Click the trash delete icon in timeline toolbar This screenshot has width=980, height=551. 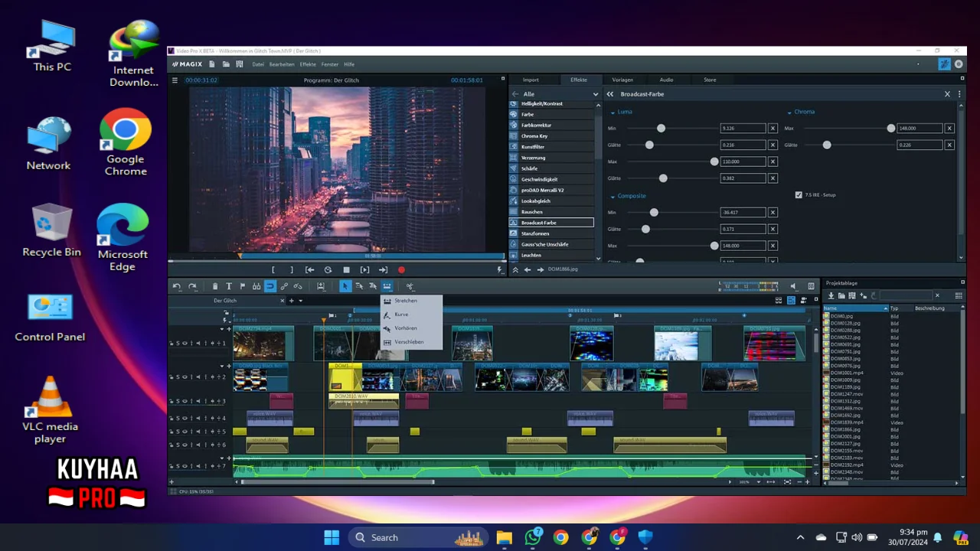pyautogui.click(x=215, y=286)
